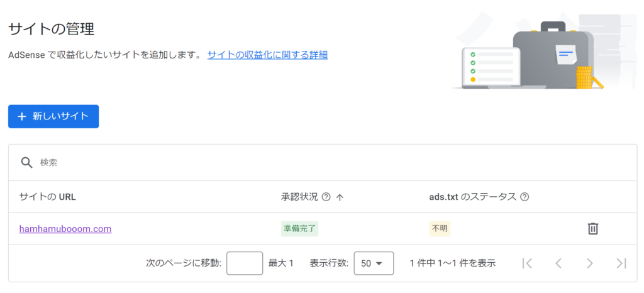Click the sort arrow on 承認状況 column
The width and height of the screenshot is (644, 293).
[340, 197]
